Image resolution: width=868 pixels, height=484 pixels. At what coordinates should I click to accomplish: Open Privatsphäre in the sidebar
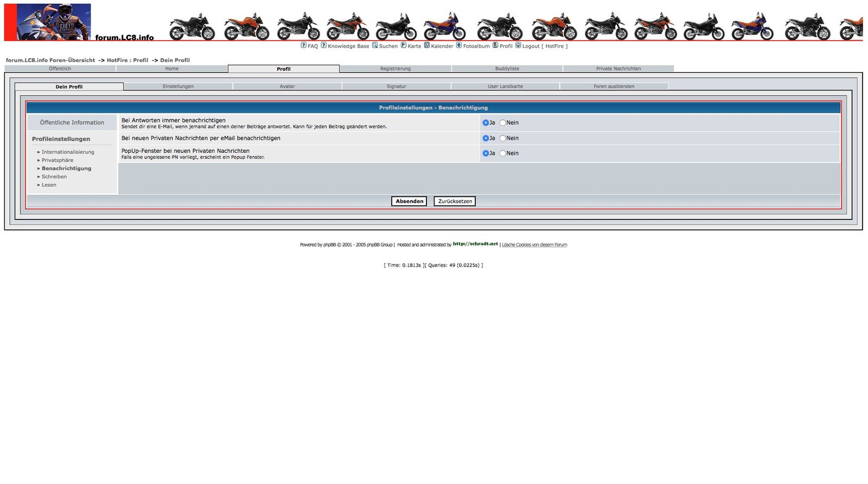[57, 160]
